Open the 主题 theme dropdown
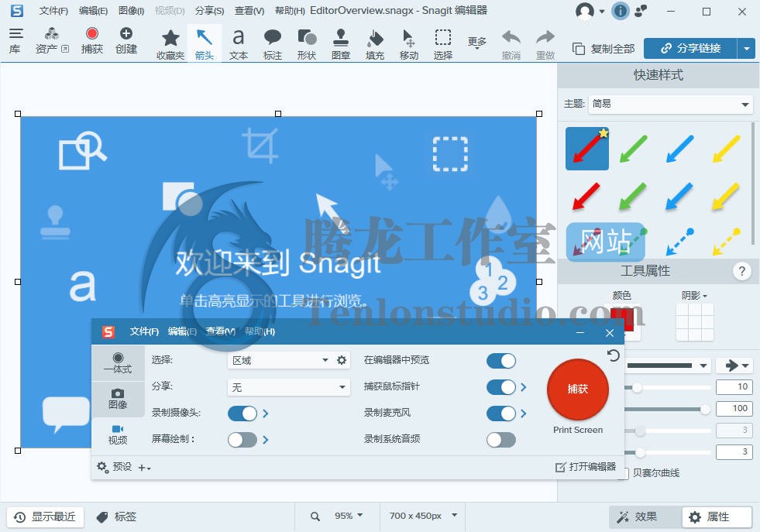Screen dimensions: 760x532 pos(671,104)
